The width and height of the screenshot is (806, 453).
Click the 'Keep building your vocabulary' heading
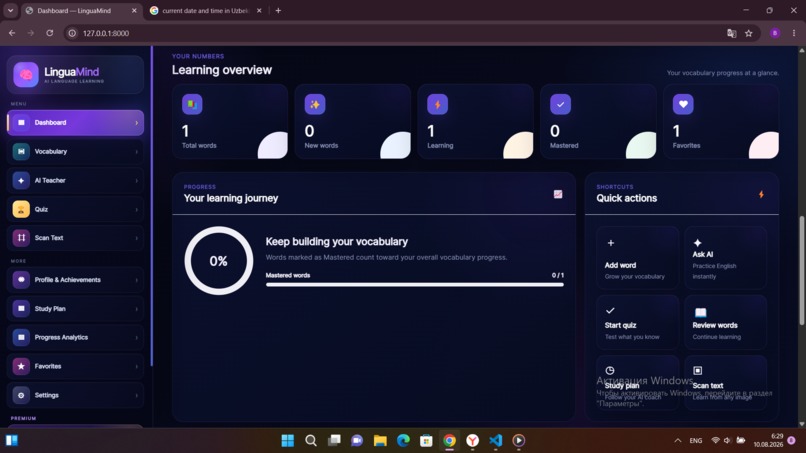click(x=337, y=242)
